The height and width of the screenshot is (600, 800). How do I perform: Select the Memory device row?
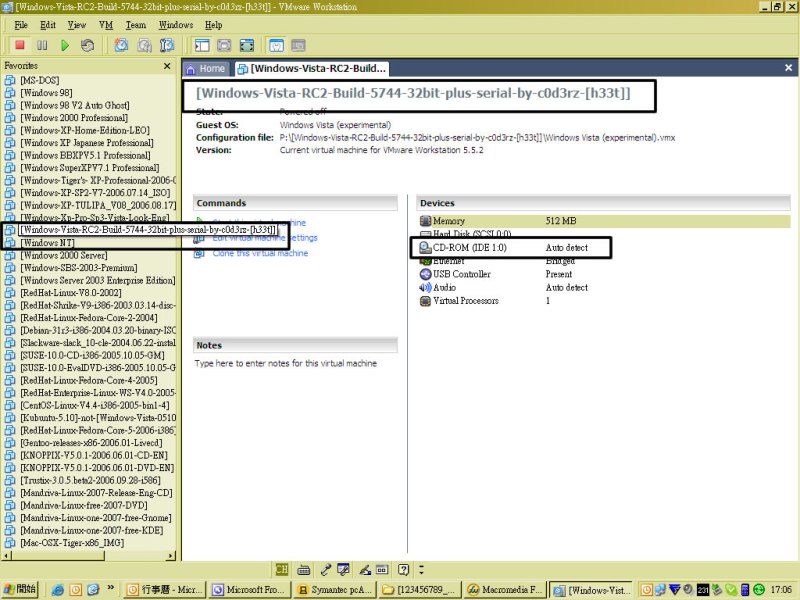[604, 221]
